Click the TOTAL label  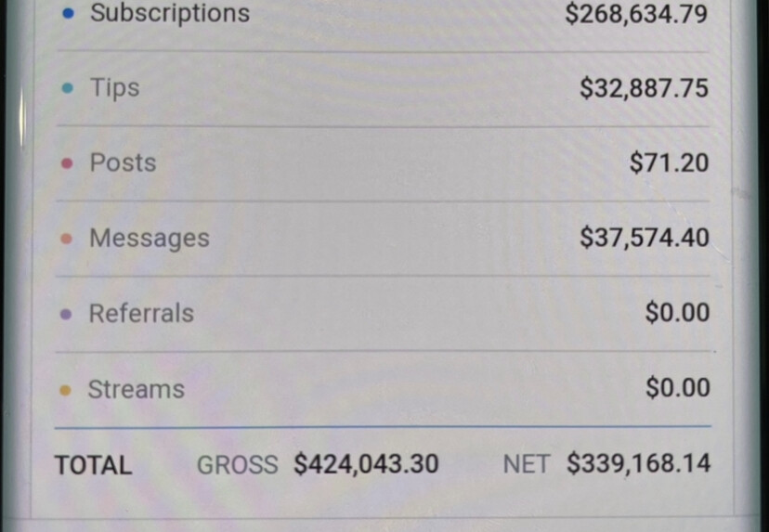(x=93, y=465)
